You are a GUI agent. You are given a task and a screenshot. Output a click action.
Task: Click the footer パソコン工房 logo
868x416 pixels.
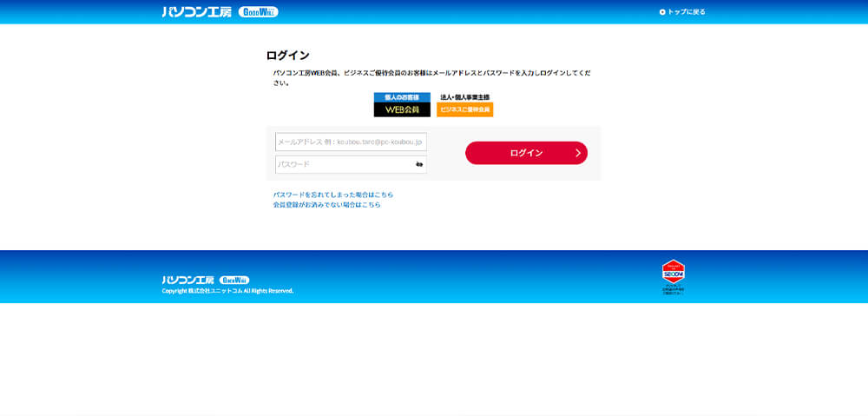(187, 280)
